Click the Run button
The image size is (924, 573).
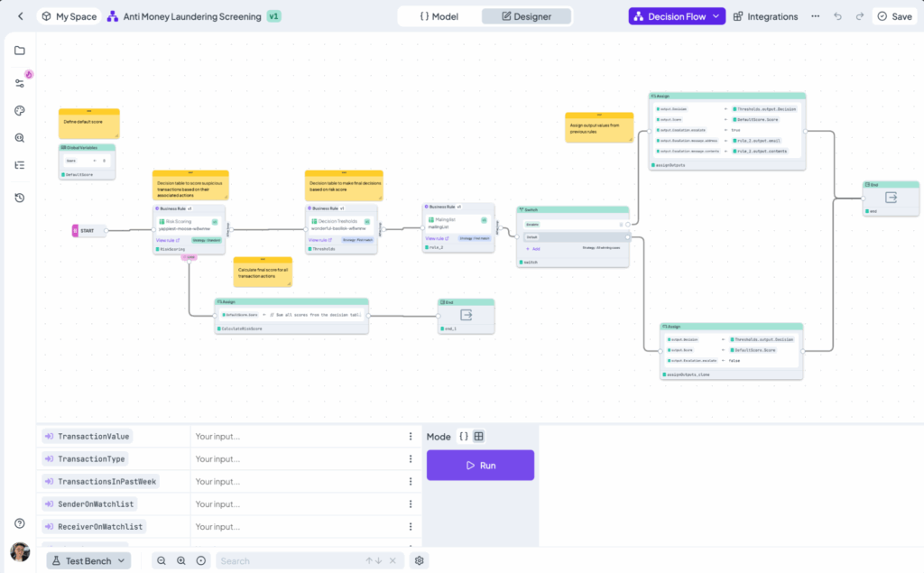[480, 465]
